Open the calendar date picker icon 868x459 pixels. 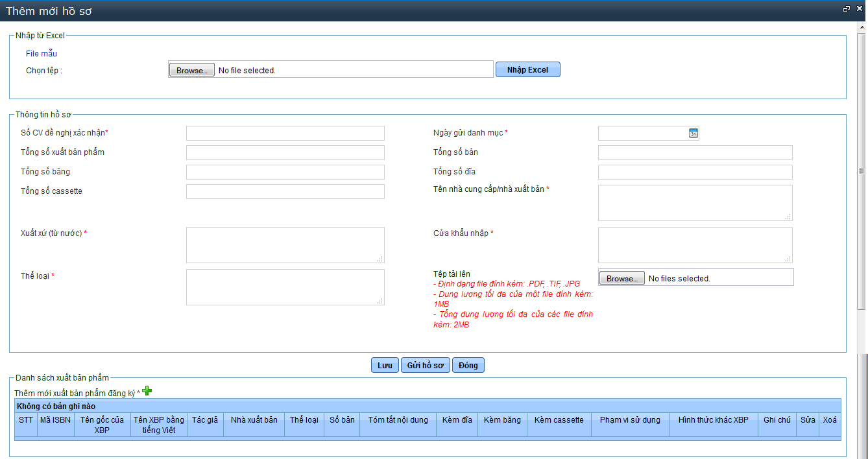tap(693, 133)
